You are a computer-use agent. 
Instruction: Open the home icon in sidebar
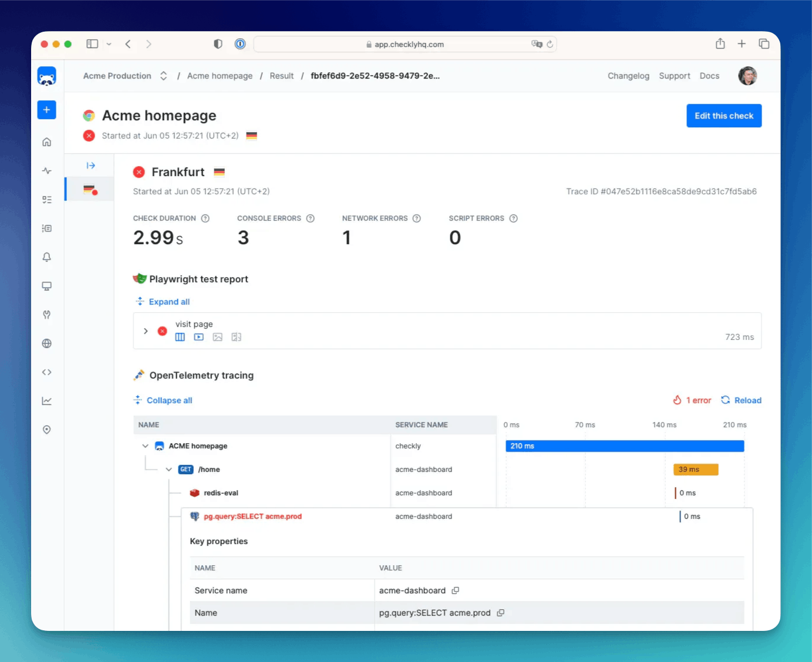(x=47, y=142)
